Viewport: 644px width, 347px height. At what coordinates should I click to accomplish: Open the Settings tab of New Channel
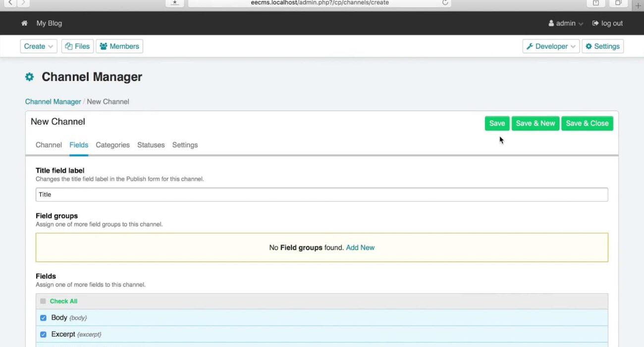pyautogui.click(x=185, y=145)
